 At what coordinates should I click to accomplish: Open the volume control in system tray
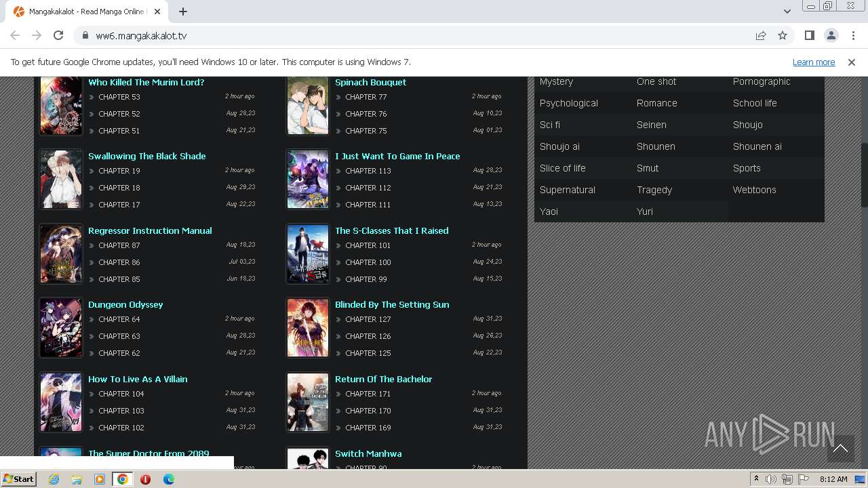(771, 479)
